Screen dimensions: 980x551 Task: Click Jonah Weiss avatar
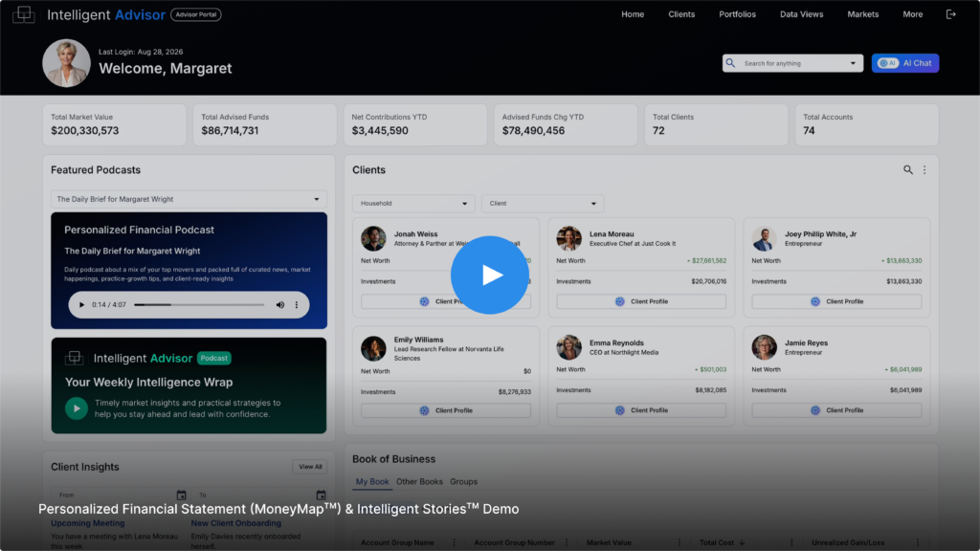pyautogui.click(x=373, y=238)
